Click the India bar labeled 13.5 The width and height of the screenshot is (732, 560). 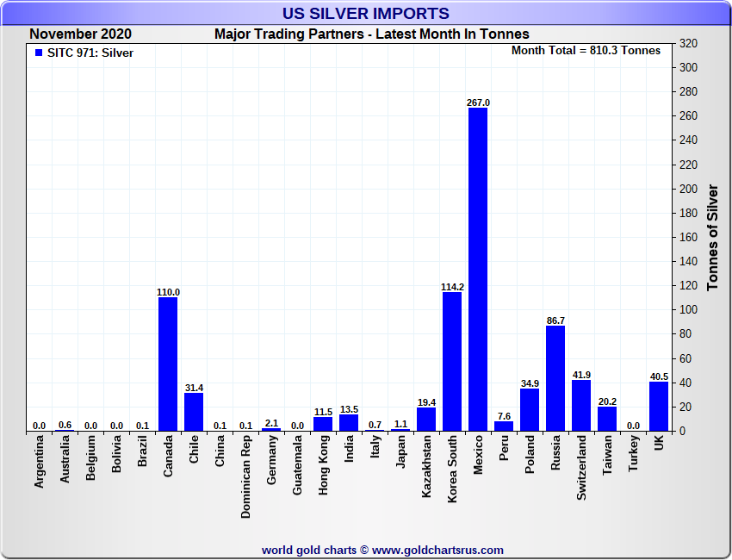(349, 422)
